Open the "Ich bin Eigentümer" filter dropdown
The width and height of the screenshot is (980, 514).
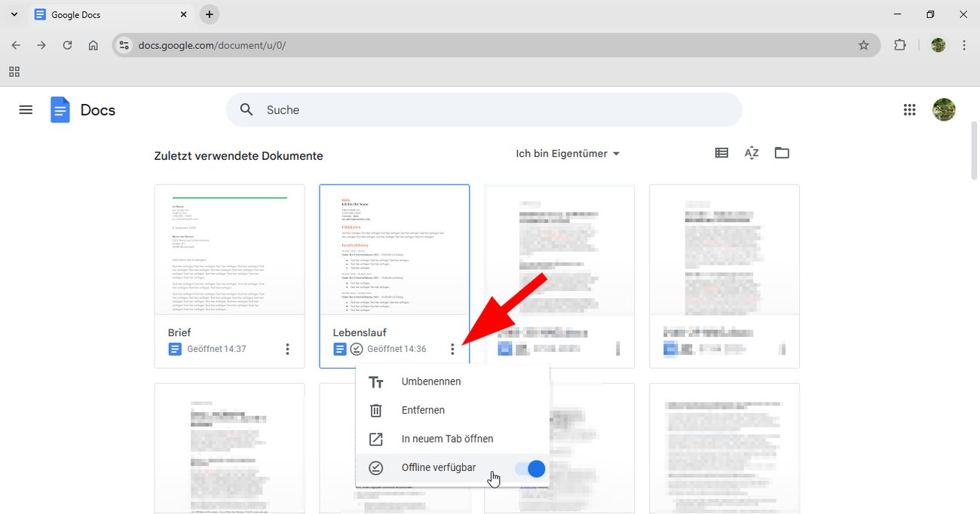[568, 153]
